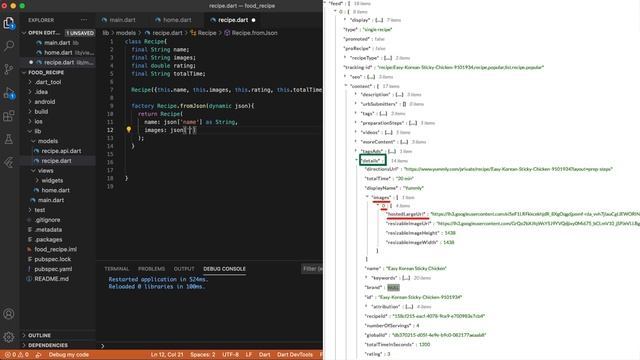
Task: Open pubspec.lock in the file tree
Action: [52, 259]
